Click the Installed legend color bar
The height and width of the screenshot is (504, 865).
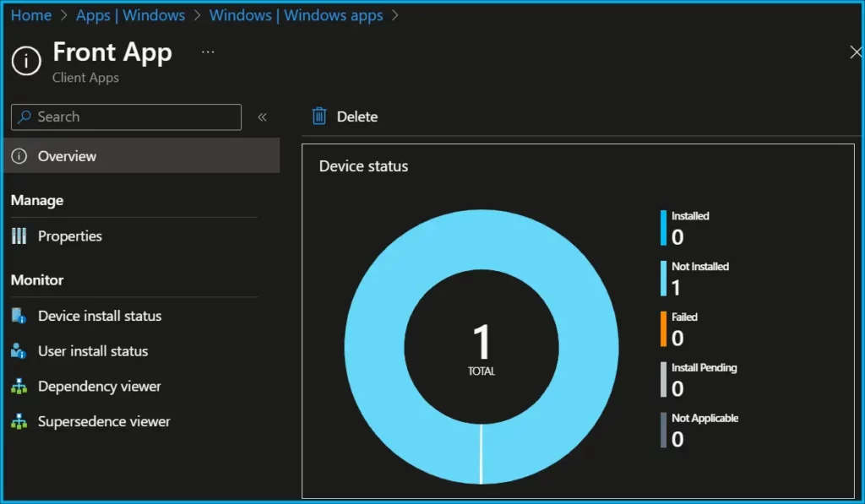(x=664, y=228)
